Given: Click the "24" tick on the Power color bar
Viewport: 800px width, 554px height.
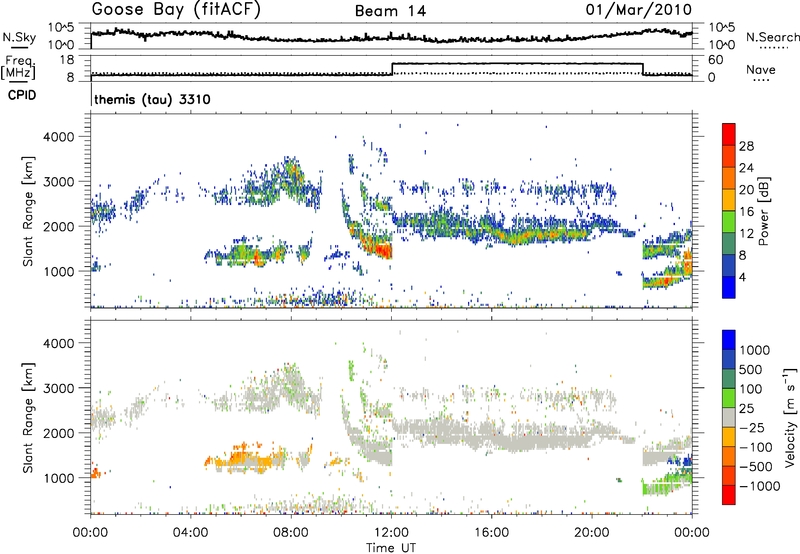Looking at the screenshot, I should 746,168.
